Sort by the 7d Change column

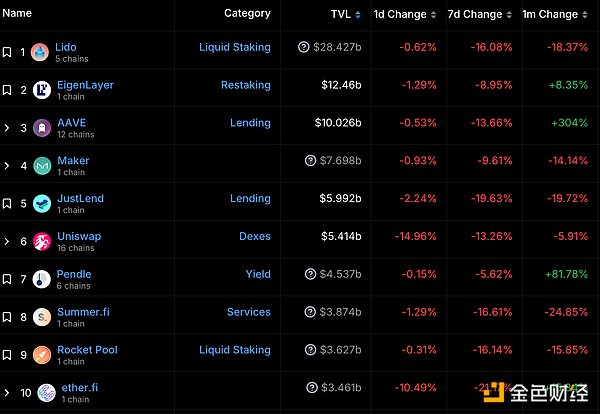476,15
